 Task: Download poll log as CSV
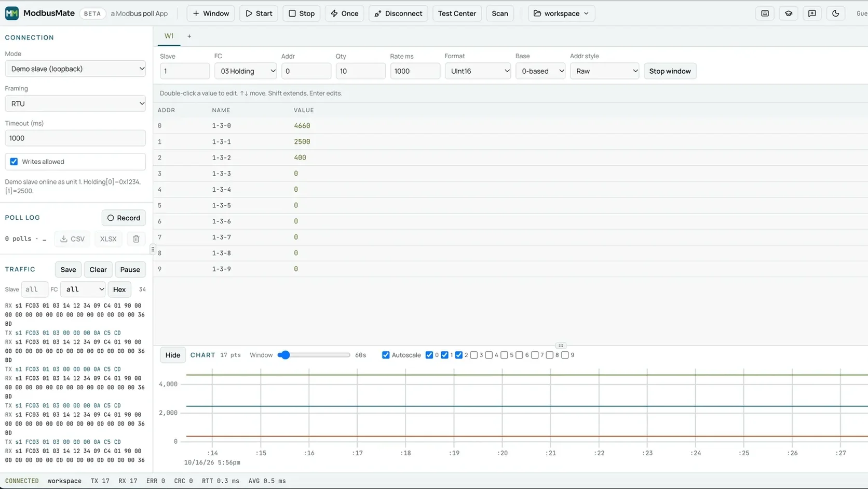[x=72, y=239]
